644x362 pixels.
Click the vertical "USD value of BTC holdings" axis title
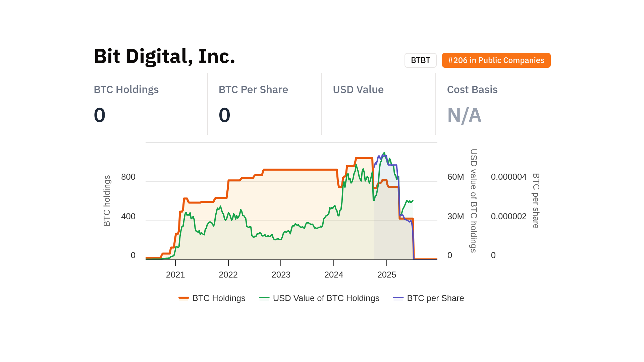[473, 200]
